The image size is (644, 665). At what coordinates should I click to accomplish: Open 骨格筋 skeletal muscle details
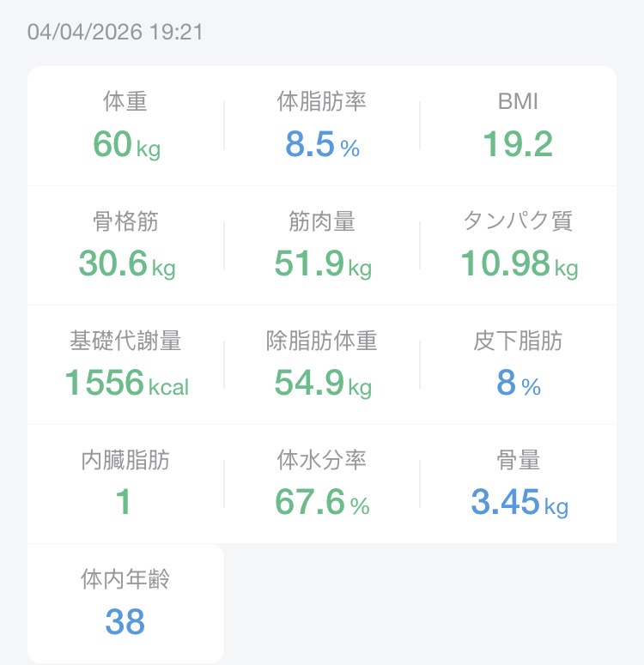125,245
